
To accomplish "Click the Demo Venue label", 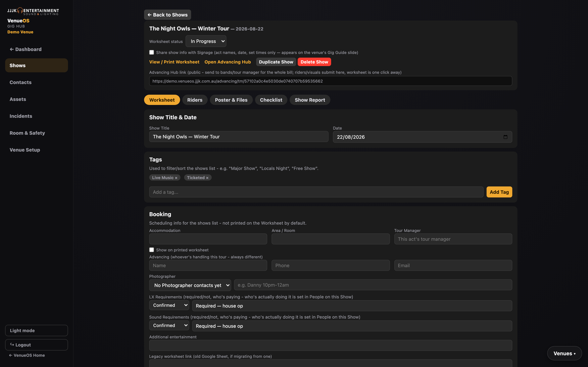I will coord(20,32).
